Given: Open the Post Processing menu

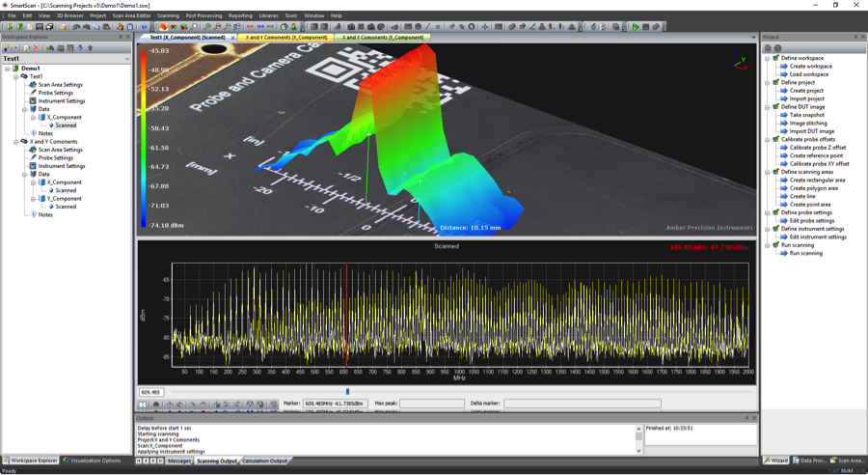Looking at the screenshot, I should [203, 15].
